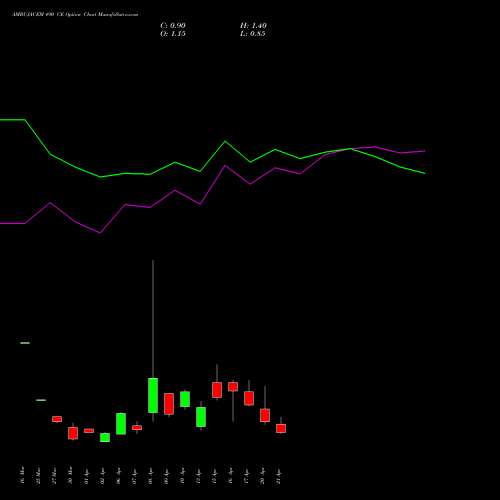Image resolution: width=500 pixels, height=500 pixels.
Task: Click the small red candle above 27 Mar
Action: (x=57, y=419)
